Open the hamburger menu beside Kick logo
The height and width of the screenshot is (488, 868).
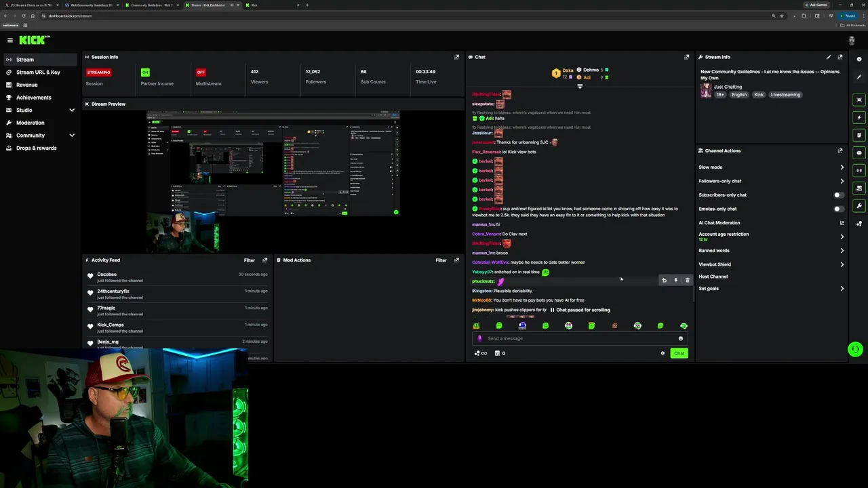pos(9,40)
